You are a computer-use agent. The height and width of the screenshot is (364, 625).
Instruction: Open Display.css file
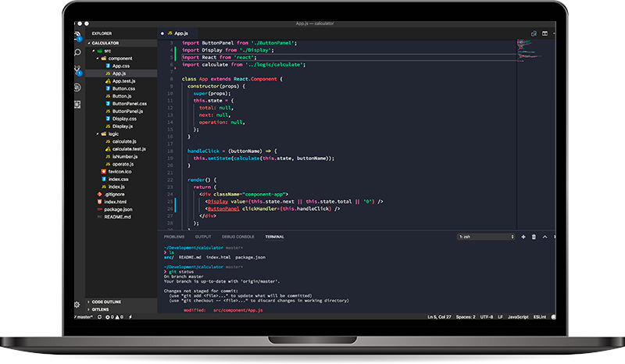121,119
